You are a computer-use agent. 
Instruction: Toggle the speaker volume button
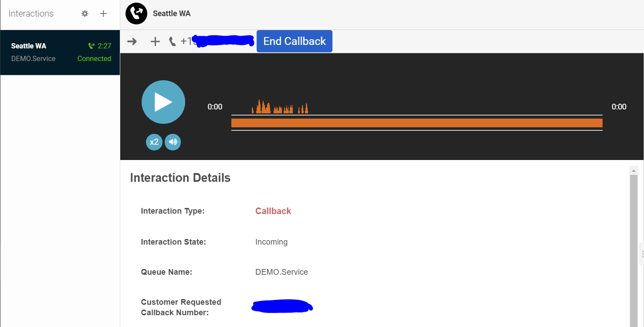pyautogui.click(x=173, y=142)
